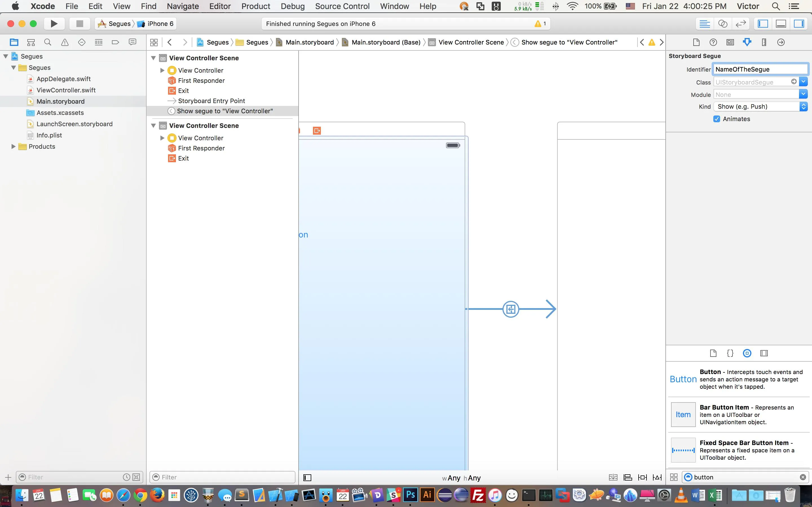Open the segue Kind dropdown
This screenshot has width=812, height=507.
pyautogui.click(x=760, y=107)
